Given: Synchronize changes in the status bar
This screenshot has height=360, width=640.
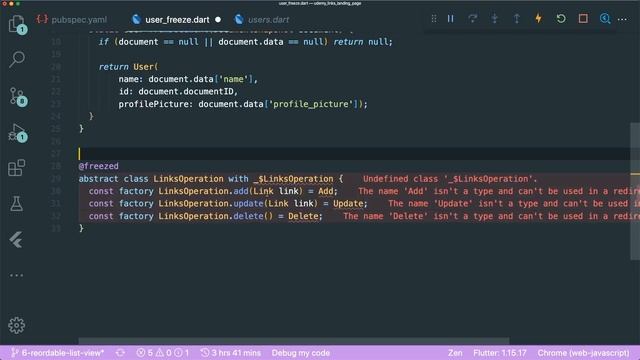Looking at the screenshot, I should pos(120,353).
